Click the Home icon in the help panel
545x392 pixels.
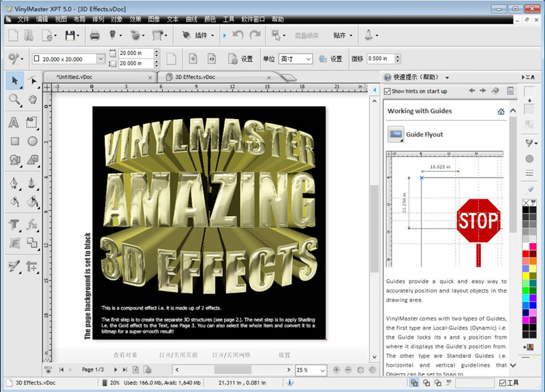pyautogui.click(x=501, y=111)
